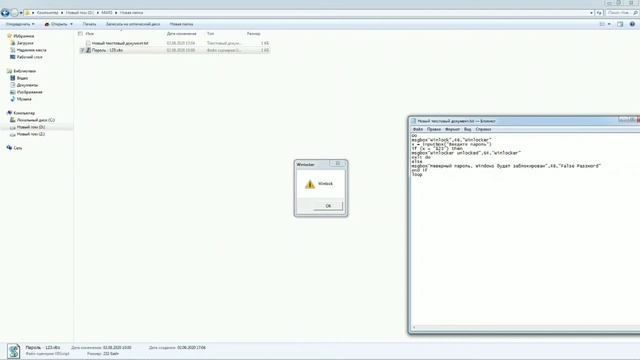Select the Компьютер breadcrumb in the address bar
640x360 pixels.
47,13
